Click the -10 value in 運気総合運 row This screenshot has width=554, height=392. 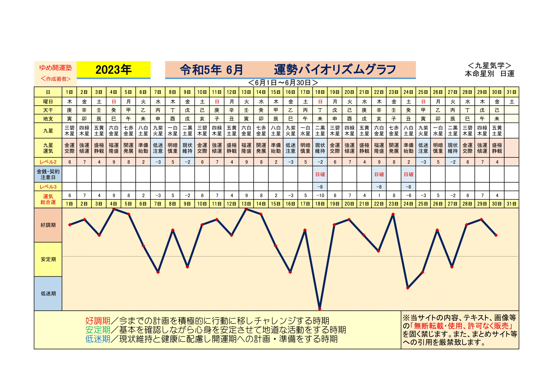click(320, 196)
